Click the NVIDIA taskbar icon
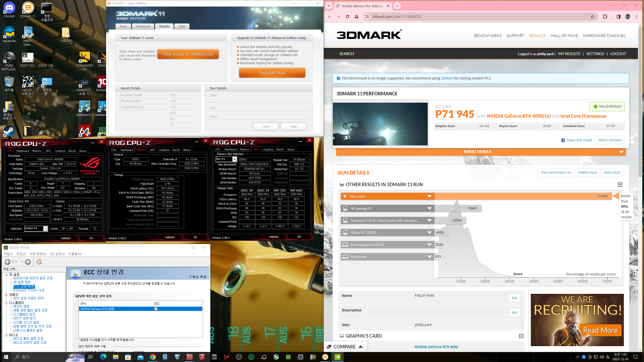This screenshot has height=362, width=644. point(337,357)
